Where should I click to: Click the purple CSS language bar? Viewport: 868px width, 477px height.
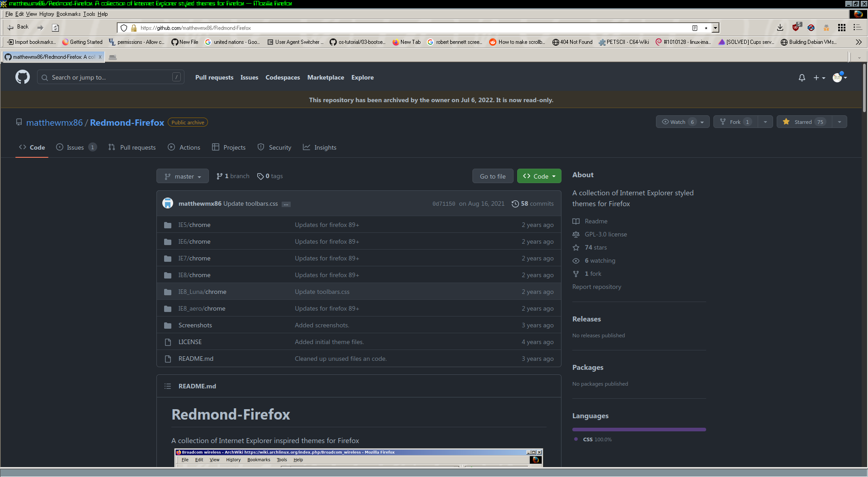[x=638, y=429]
